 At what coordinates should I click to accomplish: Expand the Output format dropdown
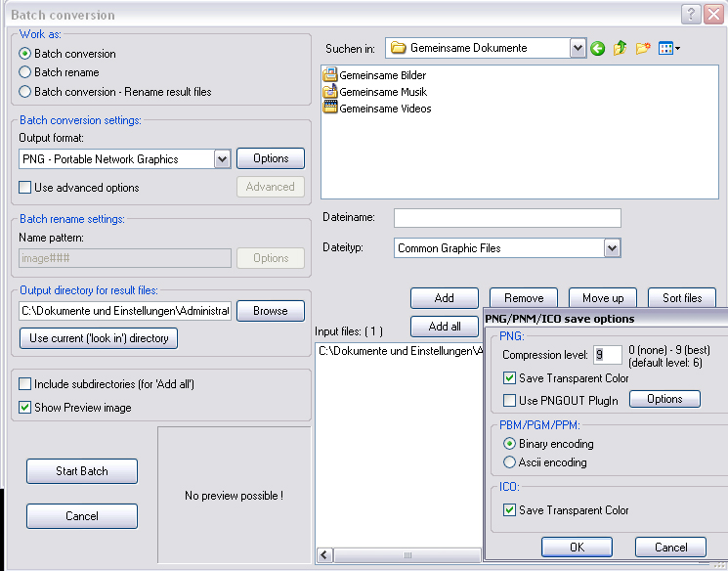tap(222, 159)
